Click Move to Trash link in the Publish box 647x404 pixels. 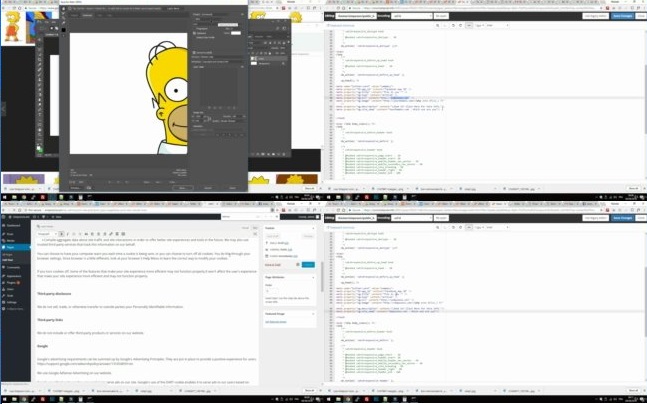point(273,265)
